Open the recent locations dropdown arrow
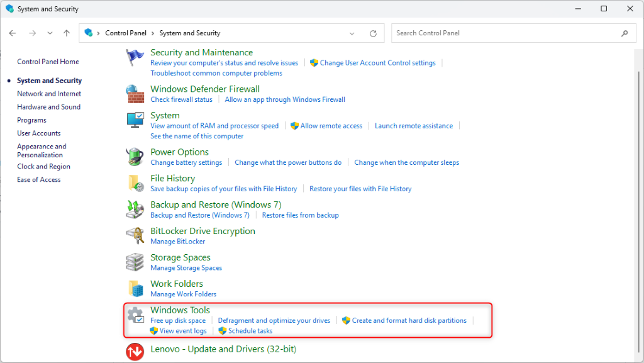The width and height of the screenshot is (644, 363). point(50,33)
